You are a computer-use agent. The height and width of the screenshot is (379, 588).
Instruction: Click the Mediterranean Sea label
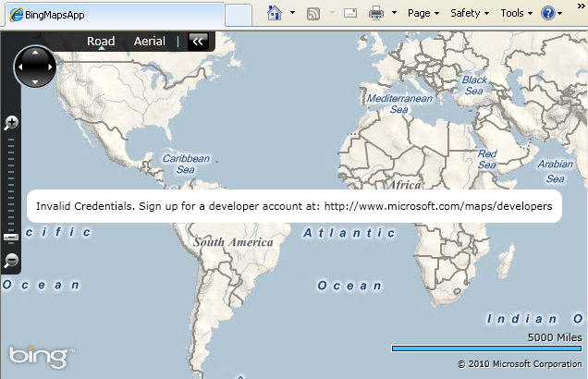pyautogui.click(x=399, y=104)
